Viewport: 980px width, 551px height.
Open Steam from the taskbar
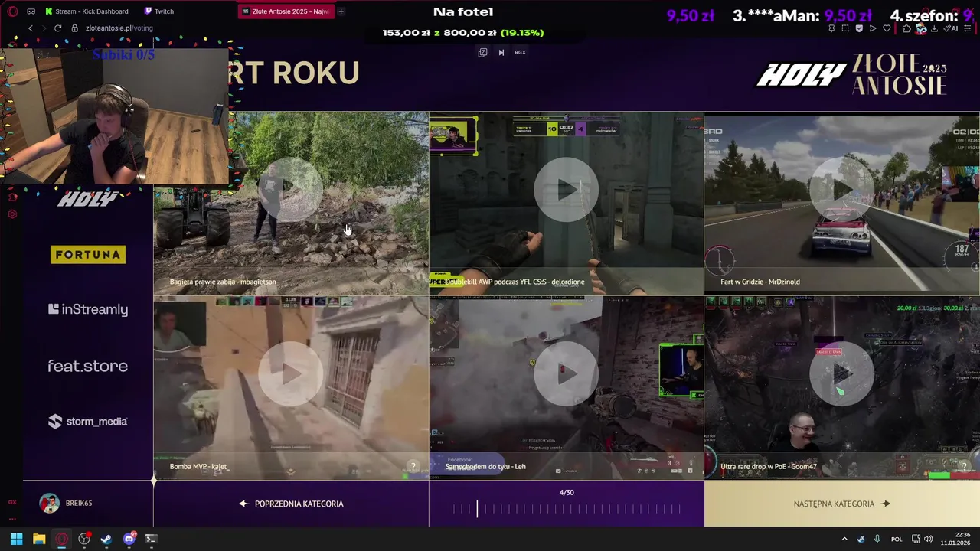(106, 539)
